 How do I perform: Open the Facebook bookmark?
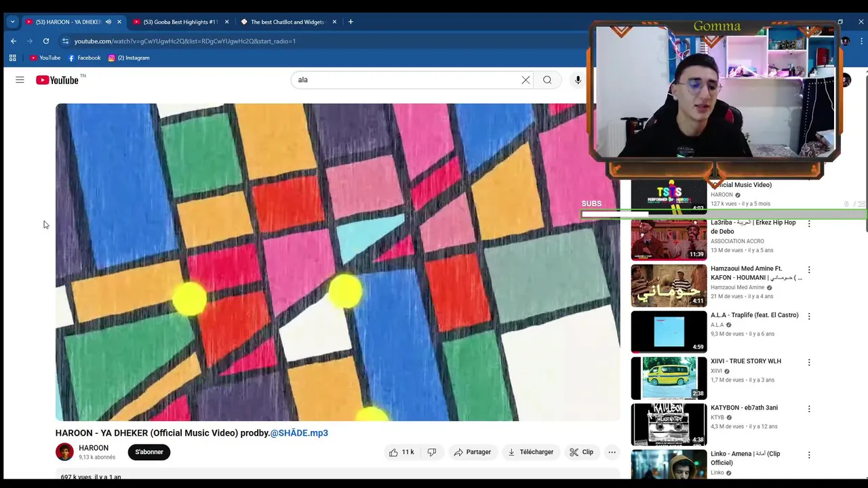pos(84,58)
